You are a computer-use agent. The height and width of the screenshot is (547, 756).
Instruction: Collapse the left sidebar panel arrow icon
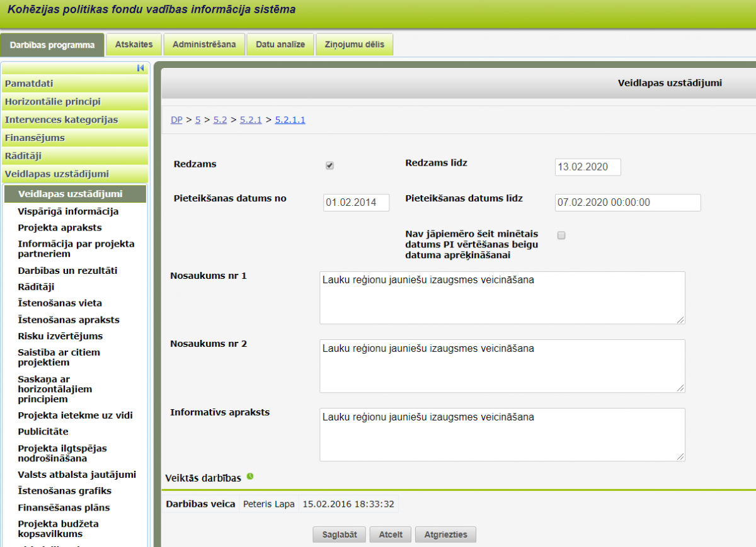pyautogui.click(x=140, y=68)
